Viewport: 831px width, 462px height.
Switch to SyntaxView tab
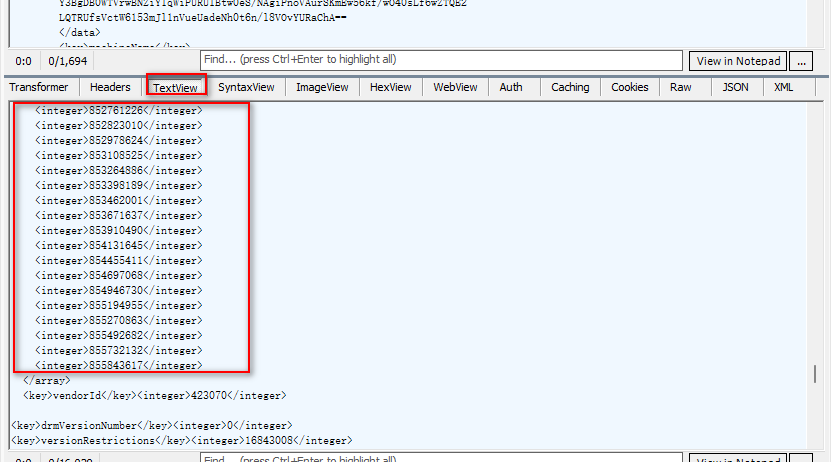point(246,87)
